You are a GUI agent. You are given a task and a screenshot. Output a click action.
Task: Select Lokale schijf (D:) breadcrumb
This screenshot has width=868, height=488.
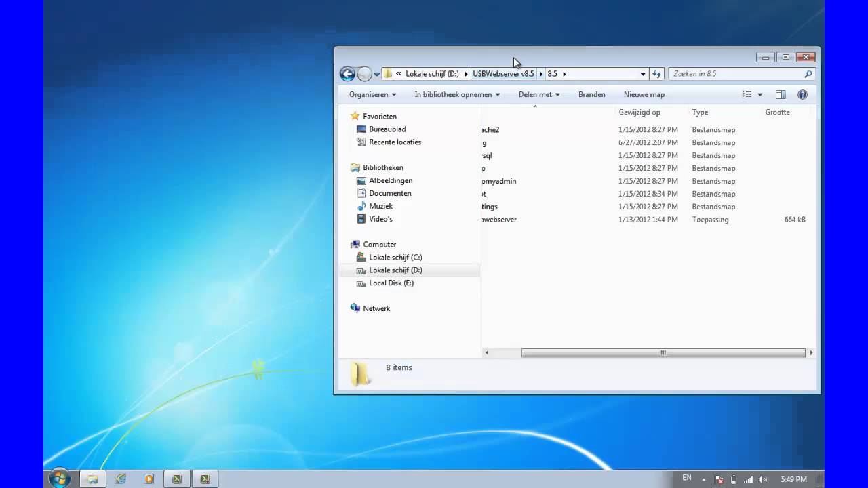pos(432,74)
